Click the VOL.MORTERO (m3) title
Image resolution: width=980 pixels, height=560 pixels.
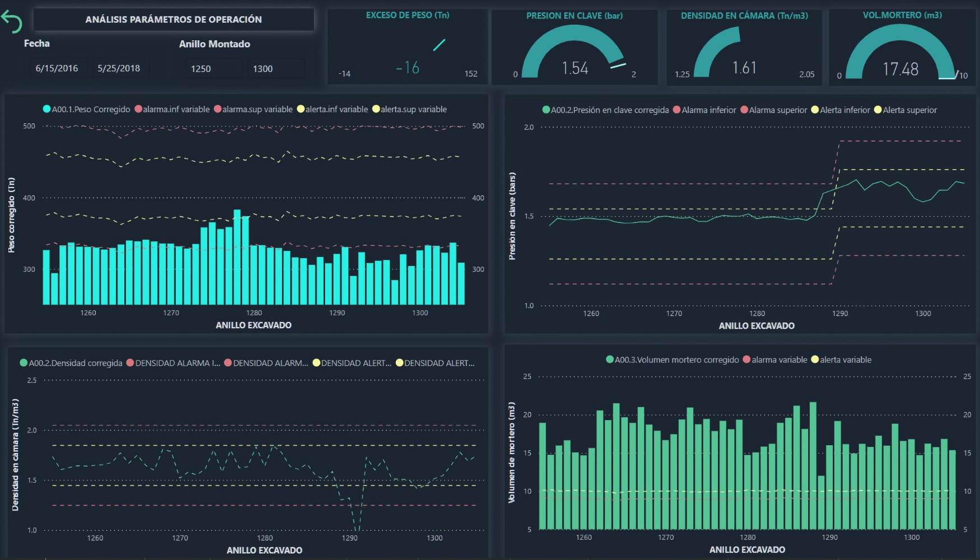tap(902, 15)
